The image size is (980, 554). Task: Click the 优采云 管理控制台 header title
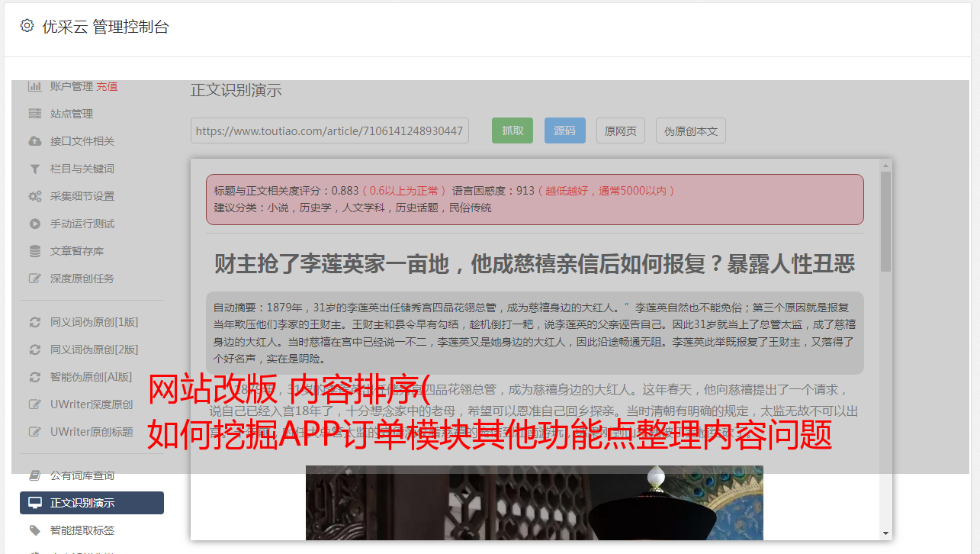pos(105,27)
